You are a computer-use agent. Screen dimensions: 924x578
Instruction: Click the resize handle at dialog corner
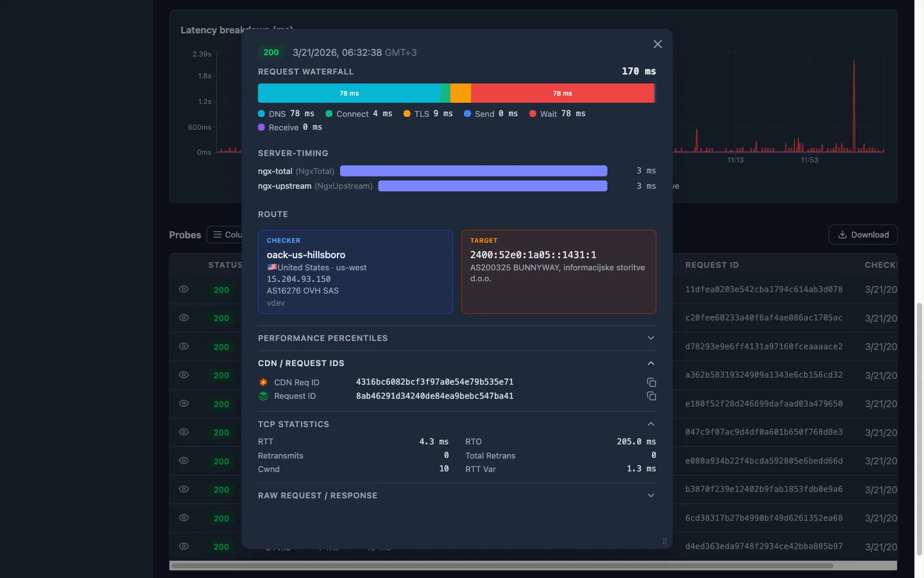click(664, 541)
